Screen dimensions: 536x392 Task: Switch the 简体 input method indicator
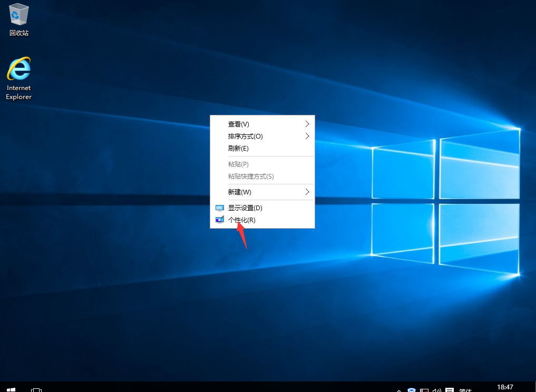465,390
